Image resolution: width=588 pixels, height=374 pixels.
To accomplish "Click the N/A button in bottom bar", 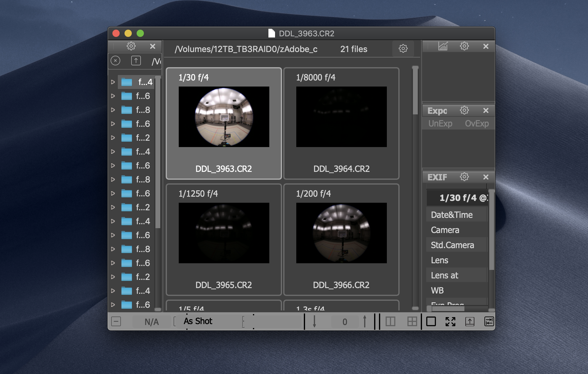I will [x=151, y=322].
